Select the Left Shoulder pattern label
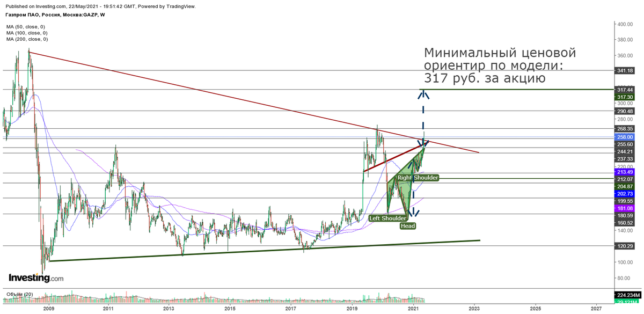This screenshot has height=314, width=644. point(387,218)
